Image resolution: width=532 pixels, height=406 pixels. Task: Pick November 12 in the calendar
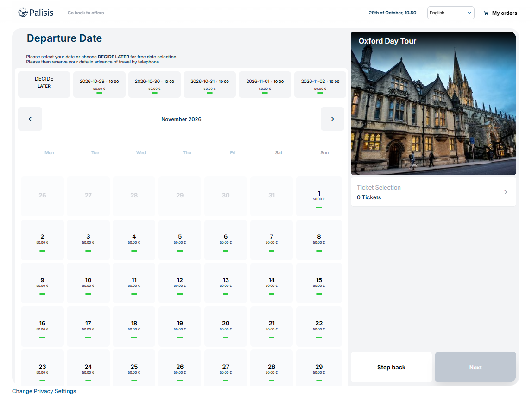(x=180, y=283)
